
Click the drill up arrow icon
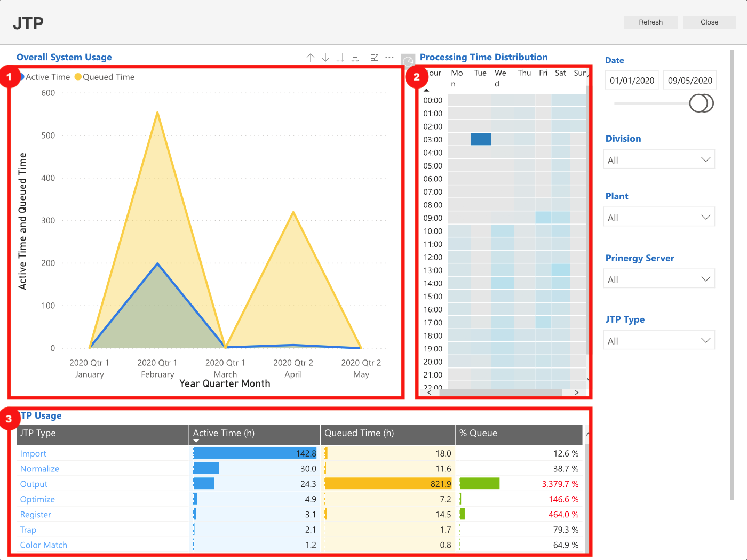click(x=311, y=58)
